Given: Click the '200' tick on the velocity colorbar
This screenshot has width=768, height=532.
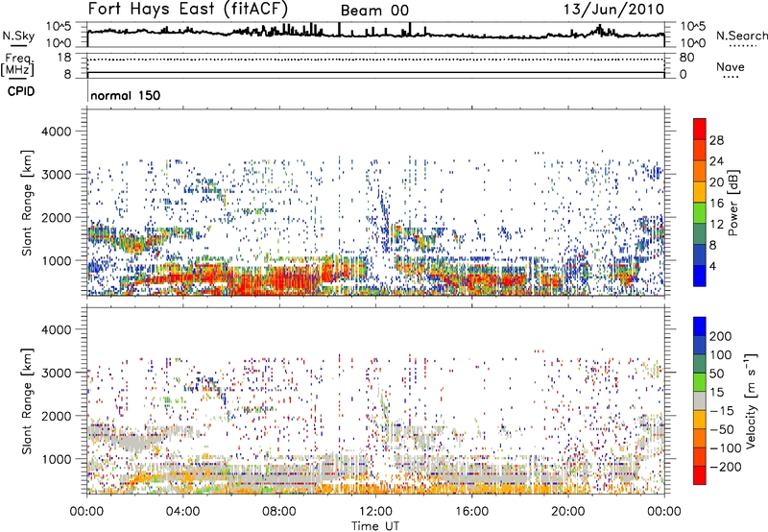Looking at the screenshot, I should tap(721, 336).
